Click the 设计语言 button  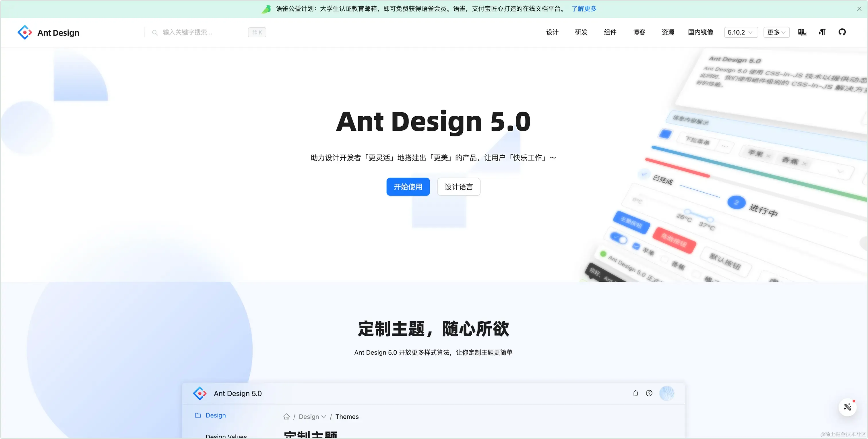[x=459, y=187]
